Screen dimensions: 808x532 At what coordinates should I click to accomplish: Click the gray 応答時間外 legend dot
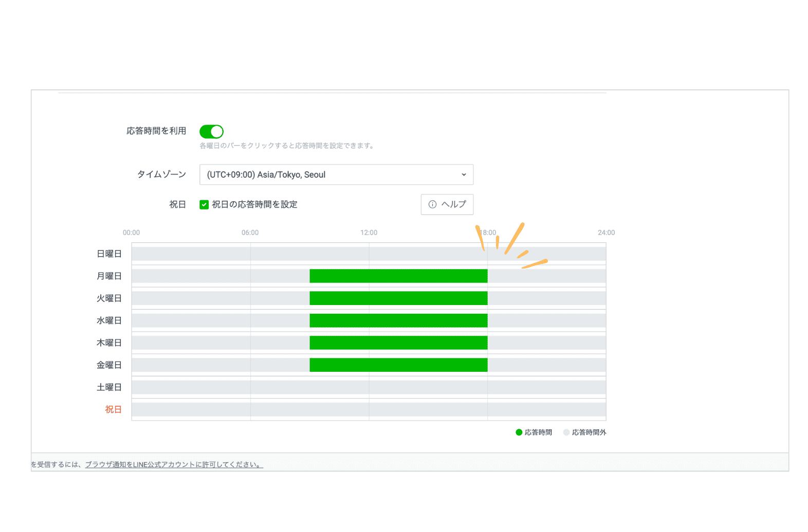click(x=566, y=432)
